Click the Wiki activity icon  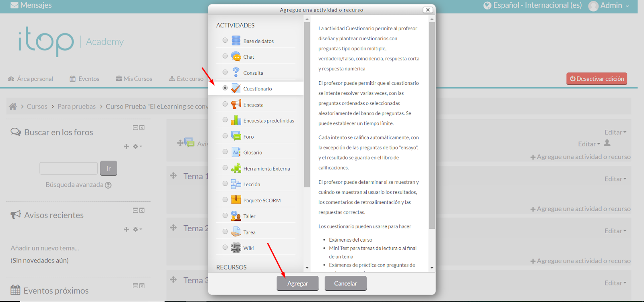coord(236,248)
